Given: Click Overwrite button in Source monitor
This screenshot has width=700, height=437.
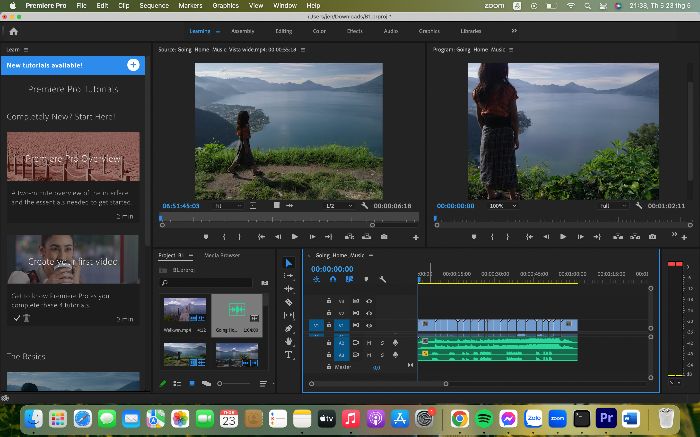Looking at the screenshot, I should coord(367,237).
